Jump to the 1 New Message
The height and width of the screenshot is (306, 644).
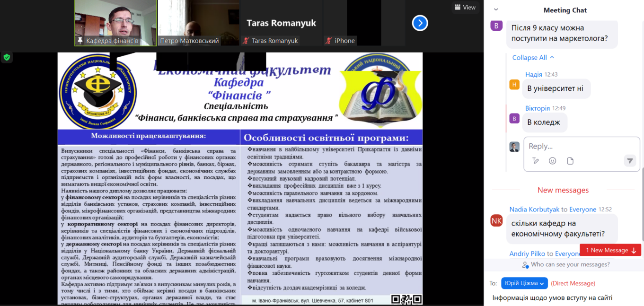click(x=610, y=250)
